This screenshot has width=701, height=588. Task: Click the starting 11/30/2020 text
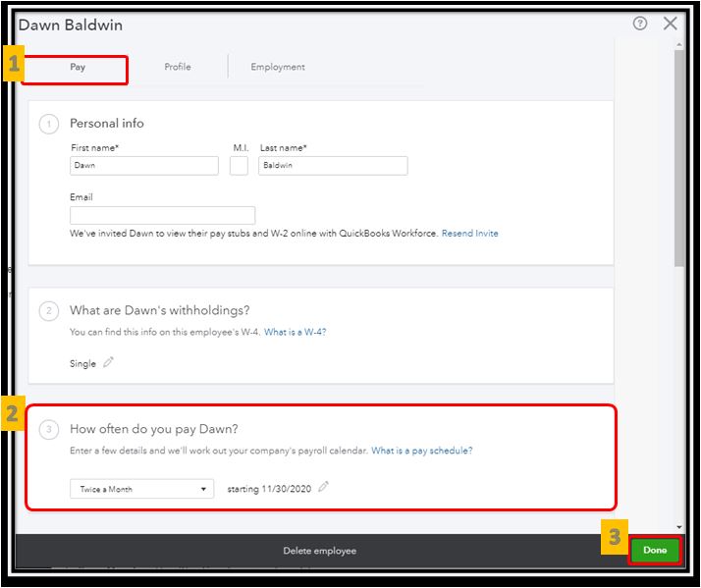point(269,489)
